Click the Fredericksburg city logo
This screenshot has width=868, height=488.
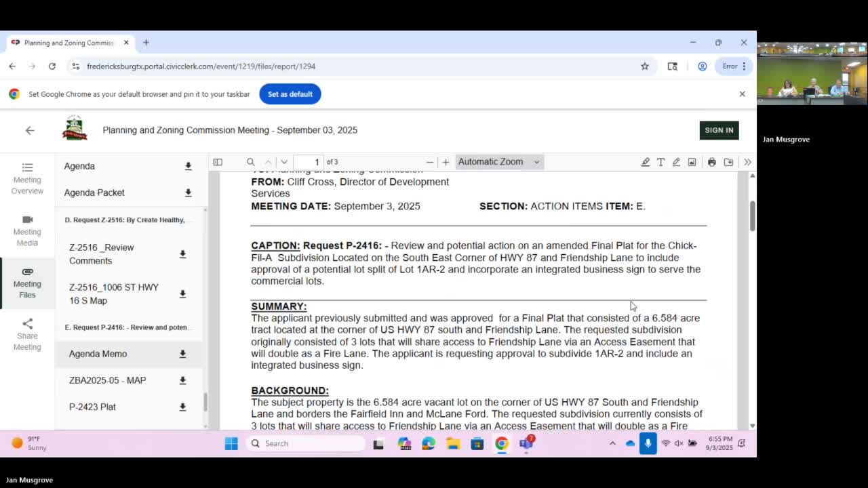[x=75, y=128]
